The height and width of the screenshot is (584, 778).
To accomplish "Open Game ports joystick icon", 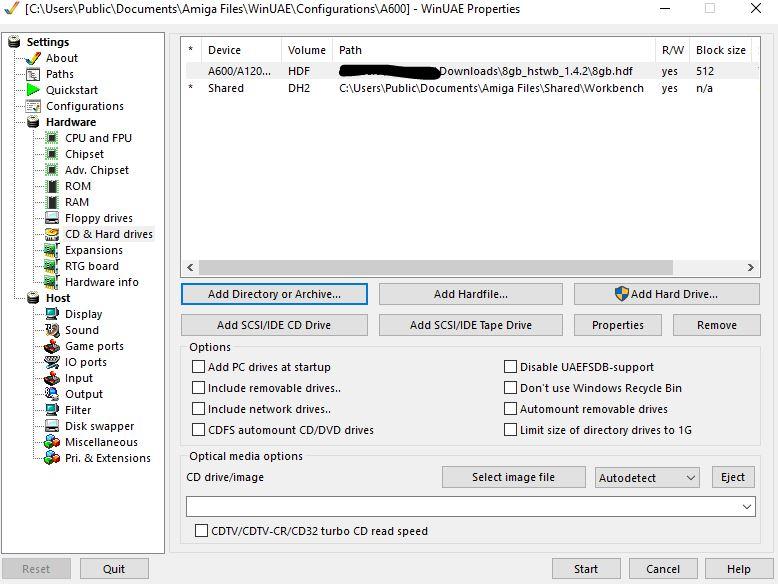I will pos(52,346).
